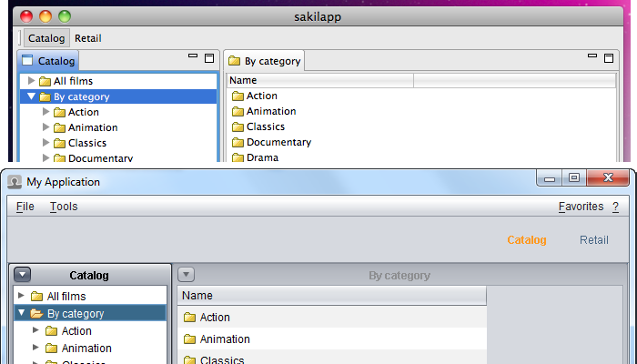This screenshot has height=364, width=637.
Task: Click Drama folder icon in sakilapp table
Action: click(x=238, y=157)
